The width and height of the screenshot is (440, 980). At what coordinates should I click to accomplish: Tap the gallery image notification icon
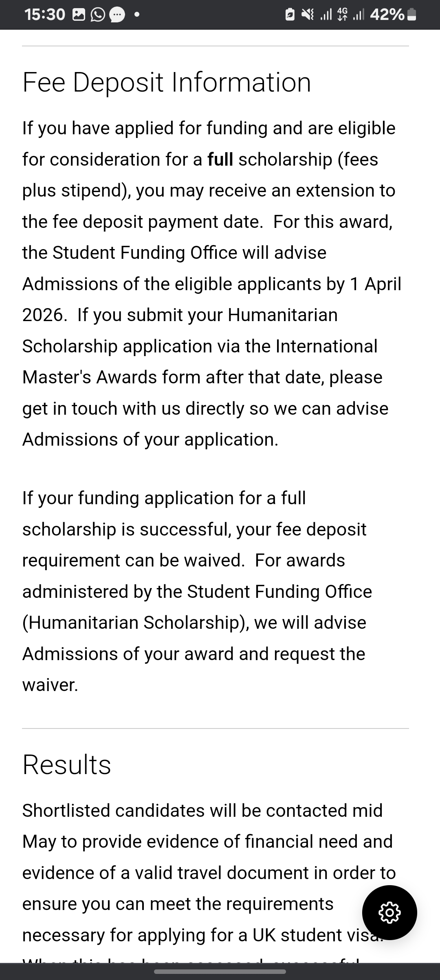pyautogui.click(x=78, y=15)
